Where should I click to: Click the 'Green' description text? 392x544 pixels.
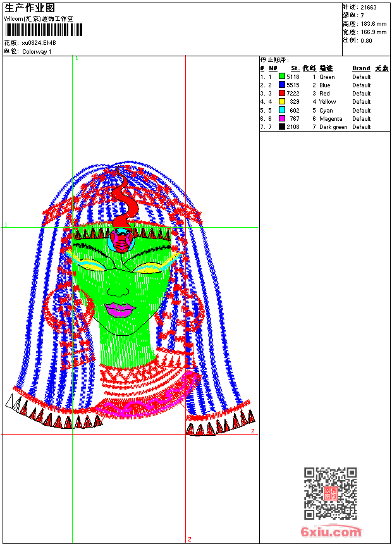(327, 77)
